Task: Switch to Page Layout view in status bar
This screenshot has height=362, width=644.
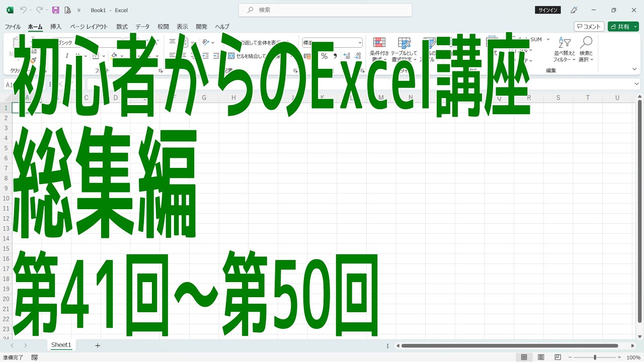Action: point(541,357)
